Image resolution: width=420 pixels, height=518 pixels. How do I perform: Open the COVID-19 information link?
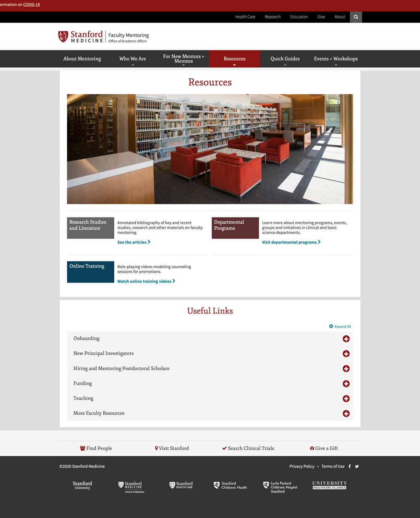(x=32, y=5)
